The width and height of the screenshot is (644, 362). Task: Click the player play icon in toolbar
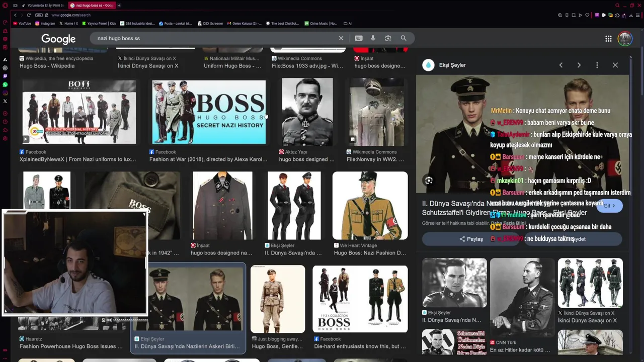[580, 15]
